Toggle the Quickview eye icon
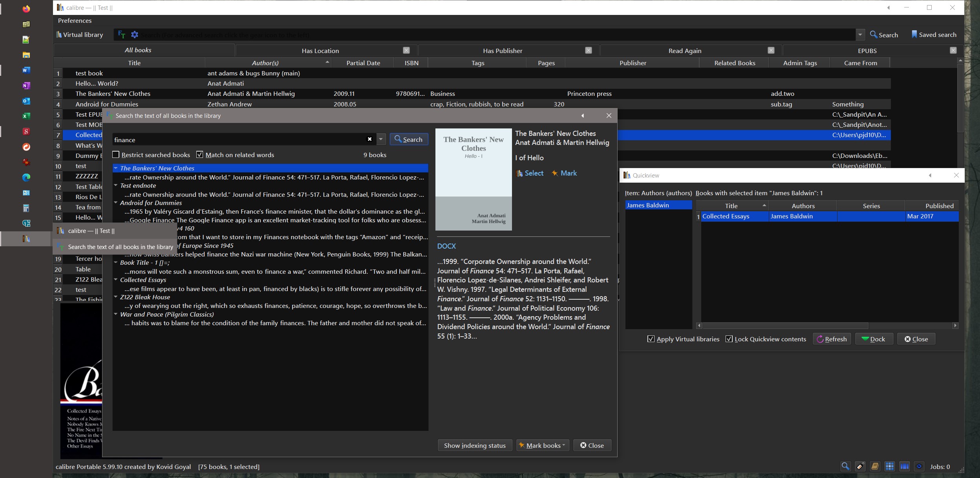The width and height of the screenshot is (980, 478). (x=919, y=466)
